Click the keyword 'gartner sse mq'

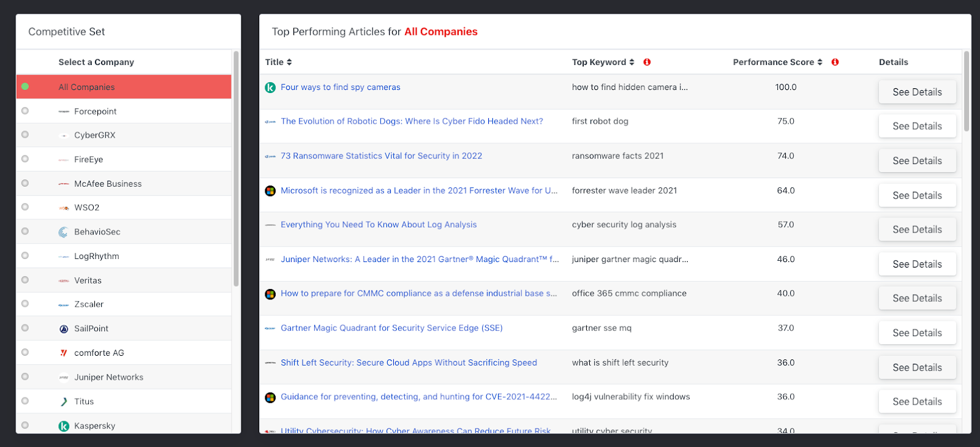click(601, 328)
